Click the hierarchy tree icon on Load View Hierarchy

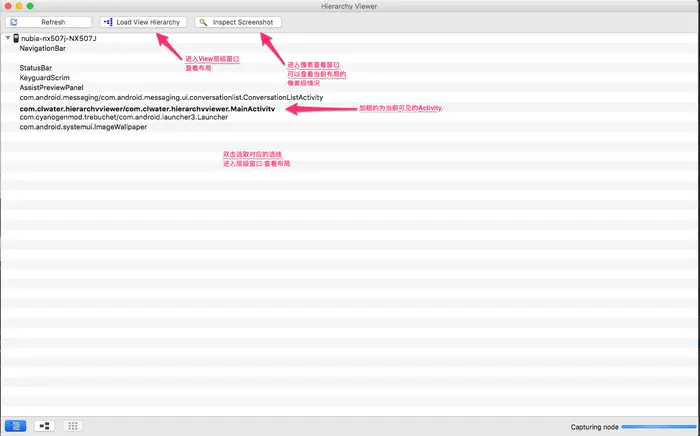coord(108,22)
